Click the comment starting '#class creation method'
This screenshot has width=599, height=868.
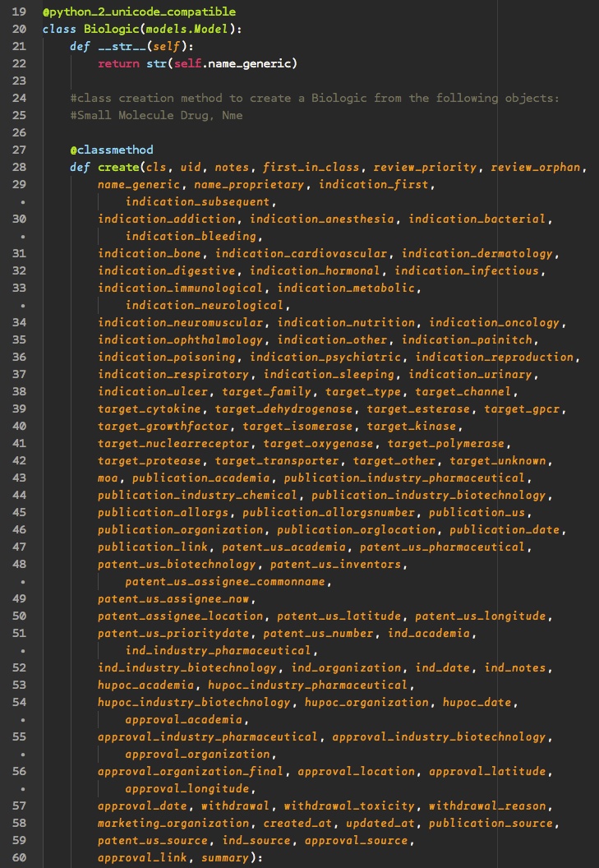[x=315, y=98]
